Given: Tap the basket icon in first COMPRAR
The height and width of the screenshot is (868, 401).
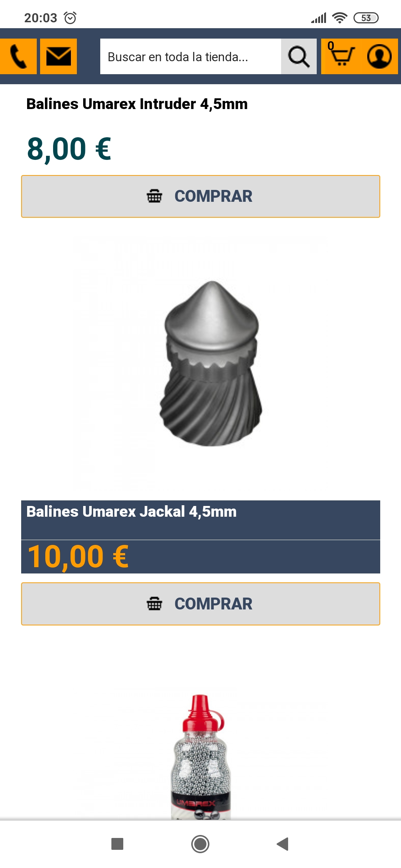Looking at the screenshot, I should click(154, 196).
